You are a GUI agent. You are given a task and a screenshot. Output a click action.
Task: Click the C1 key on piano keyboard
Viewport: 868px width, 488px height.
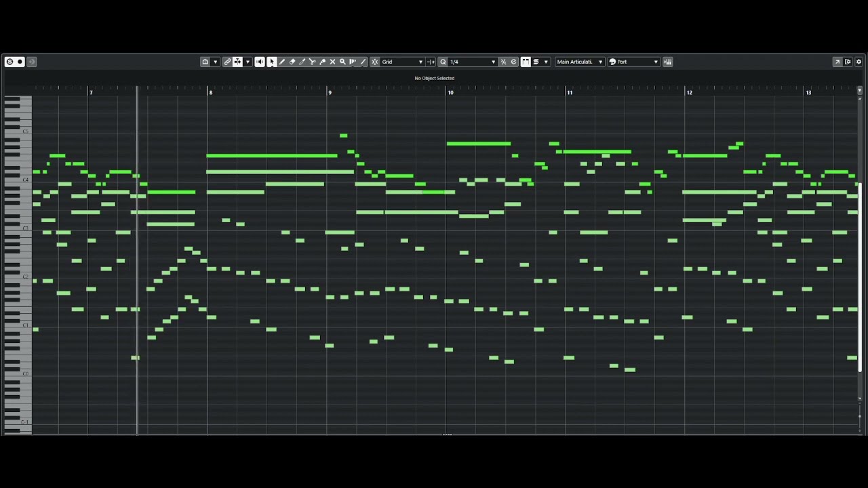tap(18, 325)
